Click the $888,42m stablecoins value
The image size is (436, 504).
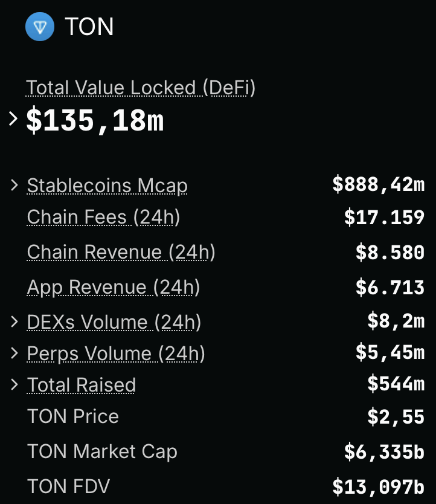pyautogui.click(x=378, y=184)
